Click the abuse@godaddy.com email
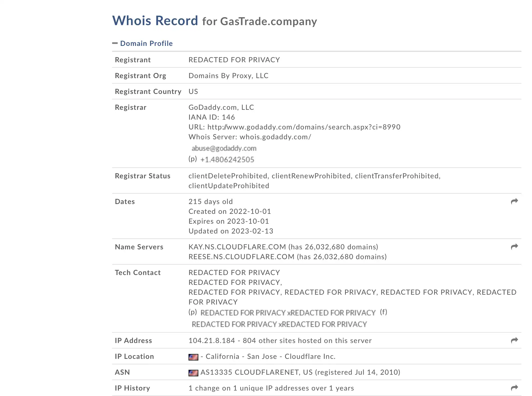 (x=224, y=148)
